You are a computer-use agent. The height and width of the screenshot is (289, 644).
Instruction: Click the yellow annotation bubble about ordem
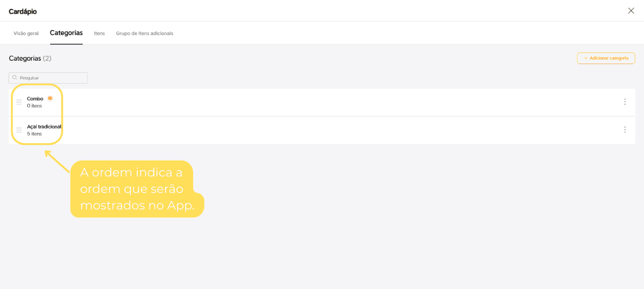coord(137,189)
